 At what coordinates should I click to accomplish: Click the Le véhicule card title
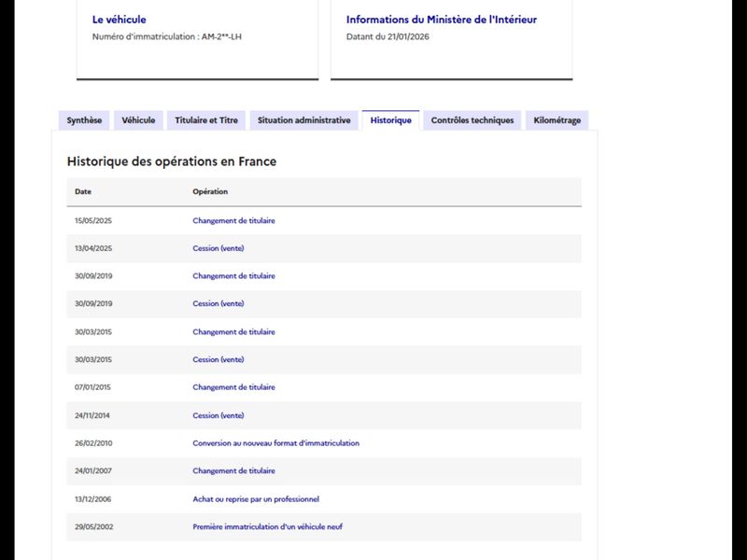[119, 20]
